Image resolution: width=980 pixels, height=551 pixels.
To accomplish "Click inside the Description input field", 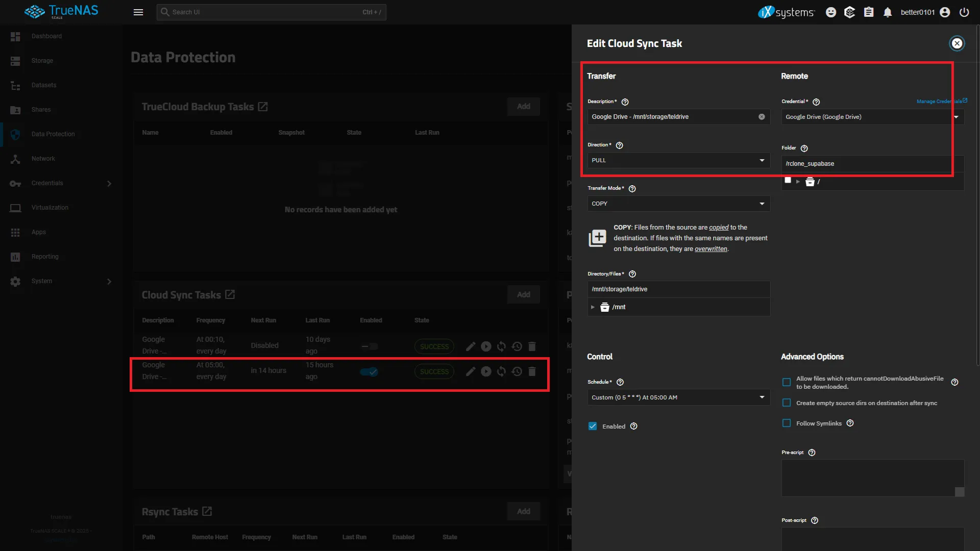I will 669,117.
